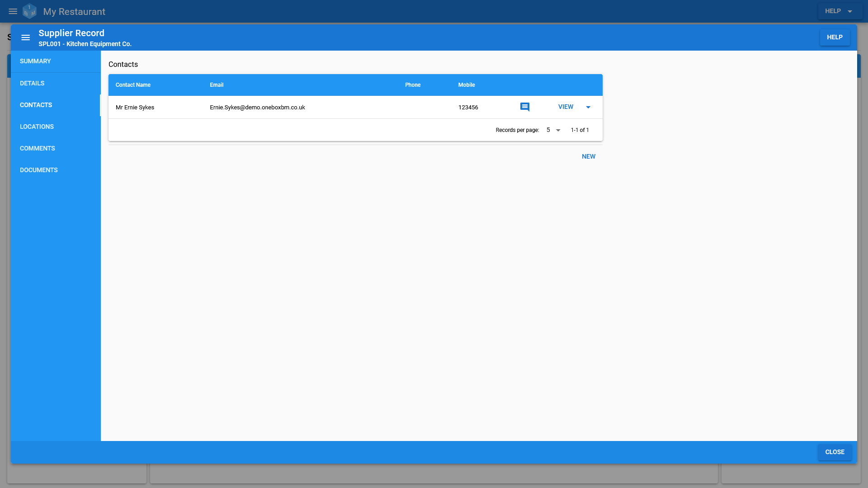
Task: Open the records per page selector dropdown
Action: tap(552, 130)
